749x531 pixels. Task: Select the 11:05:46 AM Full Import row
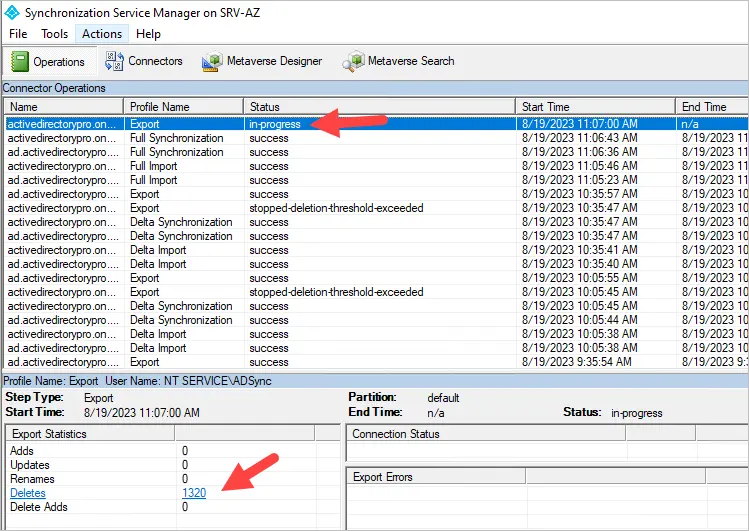376,166
